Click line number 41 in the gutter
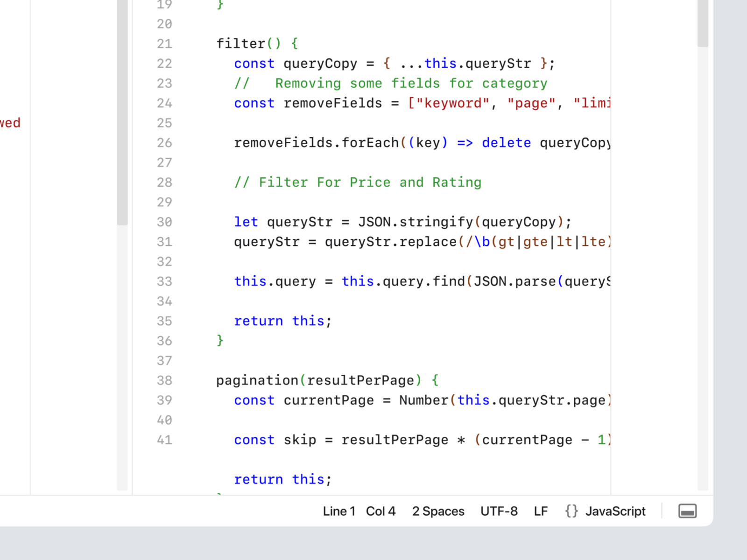The height and width of the screenshot is (560, 747). pos(164,440)
